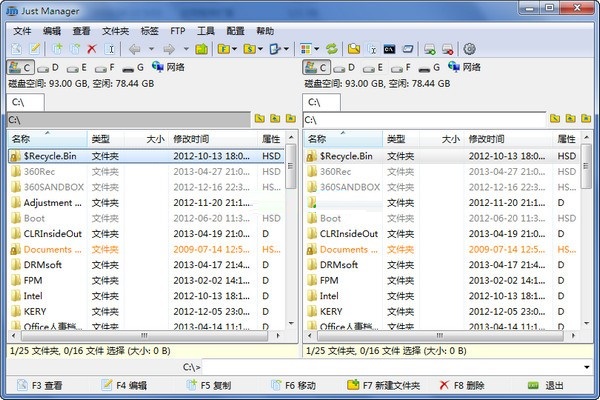Select drive E in the left panel
The width and height of the screenshot is (600, 400).
[77, 68]
